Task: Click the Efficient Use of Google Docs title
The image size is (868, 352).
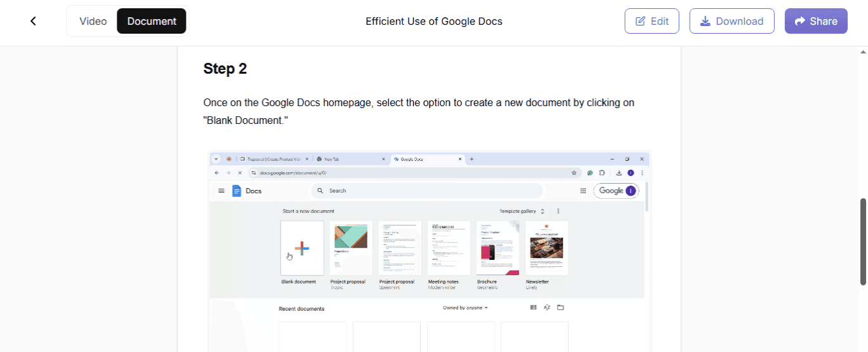Action: point(434,21)
